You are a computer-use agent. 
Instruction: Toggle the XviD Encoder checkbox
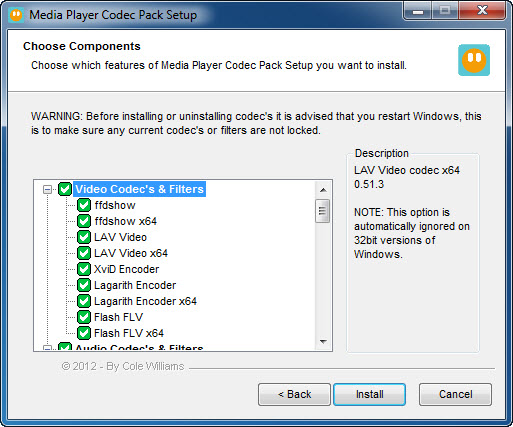pyautogui.click(x=84, y=269)
